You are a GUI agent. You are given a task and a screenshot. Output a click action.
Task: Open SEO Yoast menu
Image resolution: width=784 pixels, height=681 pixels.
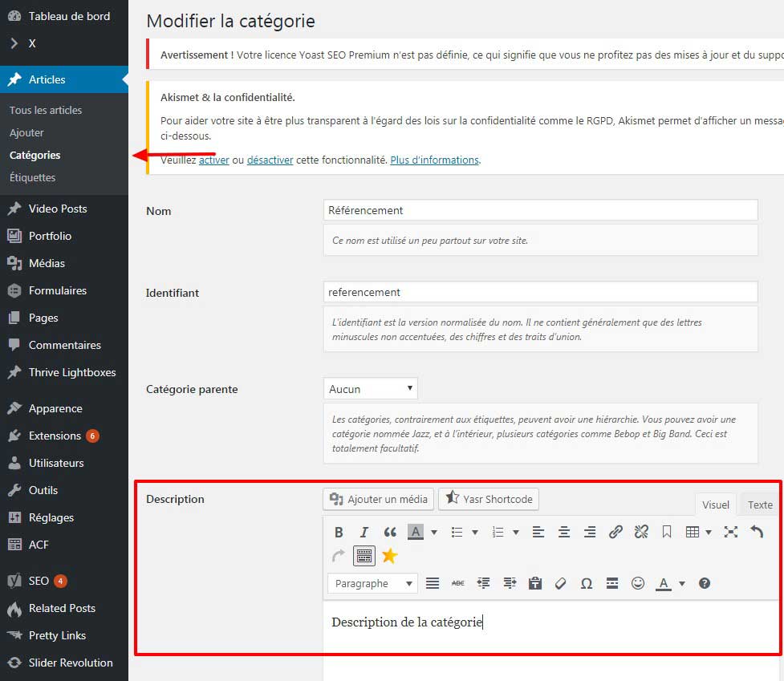64,581
